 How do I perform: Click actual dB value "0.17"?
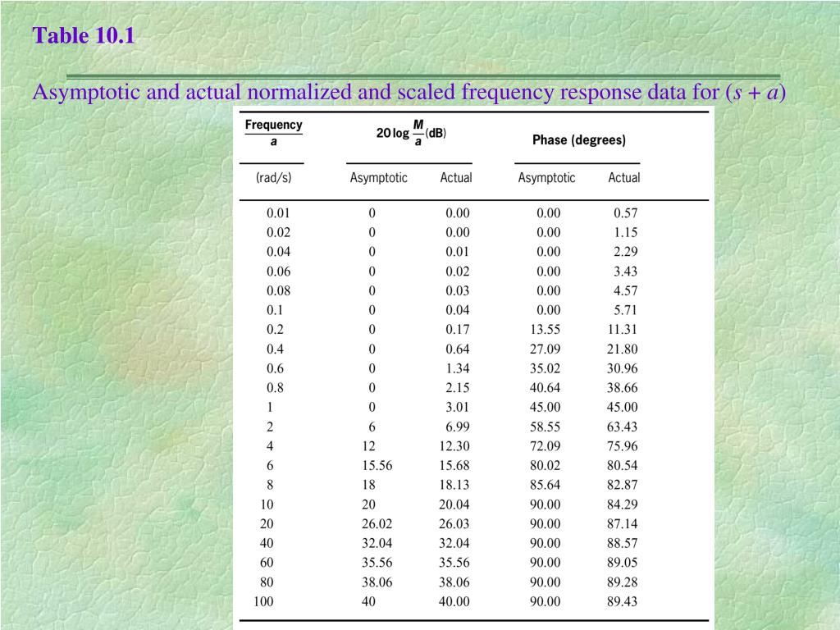tap(458, 329)
